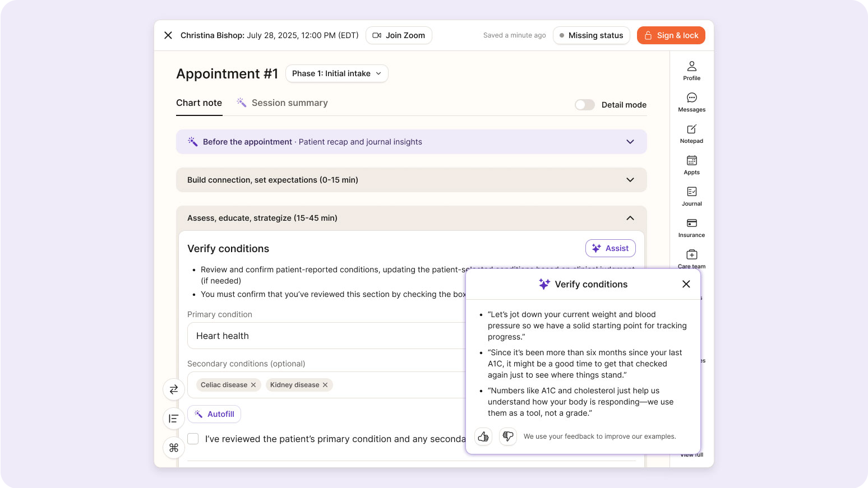
Task: Click the wand icon beside Before the appointment
Action: pos(192,142)
